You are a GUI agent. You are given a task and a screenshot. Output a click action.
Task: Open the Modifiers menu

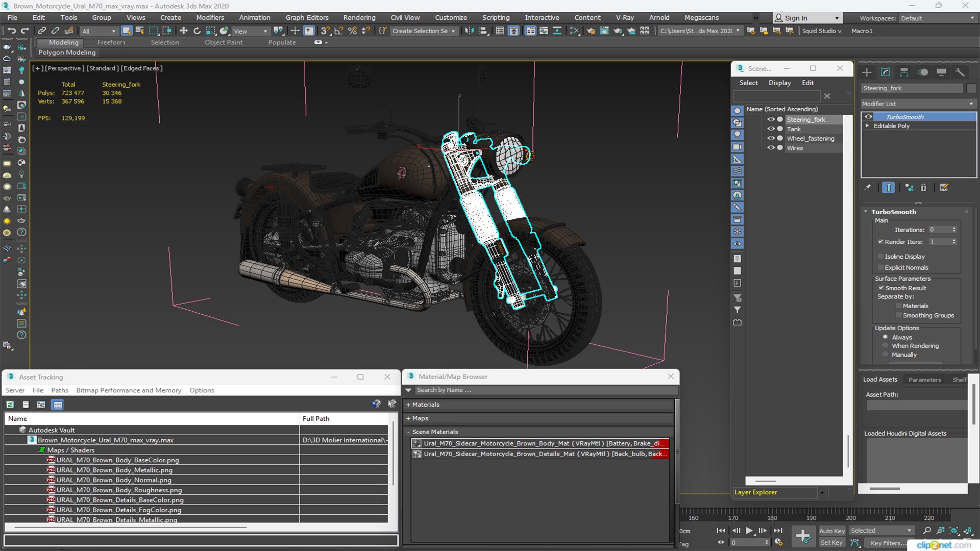coord(210,17)
